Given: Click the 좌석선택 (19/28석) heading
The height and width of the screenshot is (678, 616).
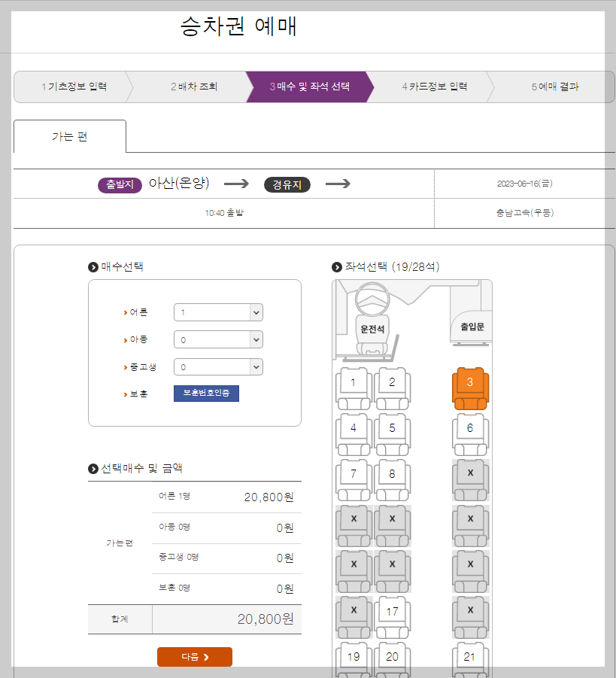Looking at the screenshot, I should point(392,267).
